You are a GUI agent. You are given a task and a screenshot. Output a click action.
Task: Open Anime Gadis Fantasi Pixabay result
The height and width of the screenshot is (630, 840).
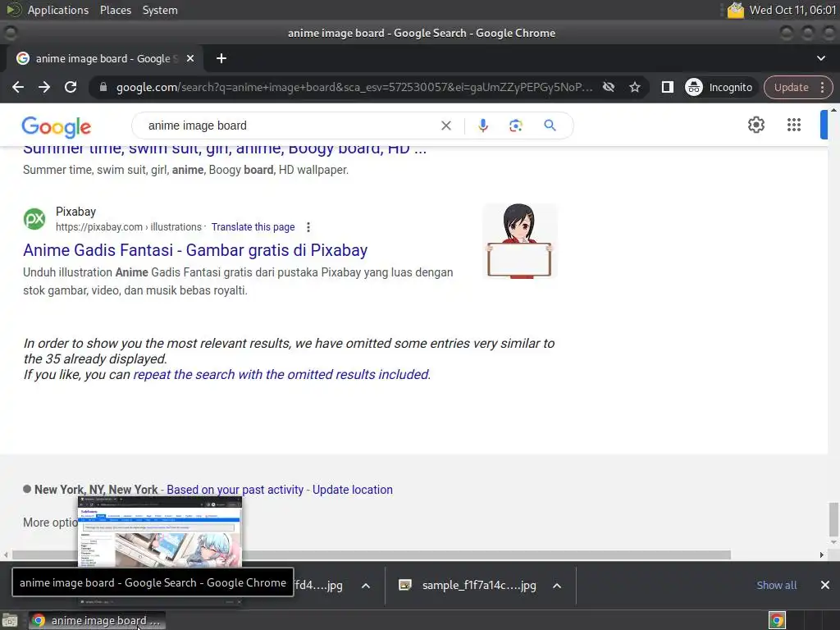click(x=195, y=250)
